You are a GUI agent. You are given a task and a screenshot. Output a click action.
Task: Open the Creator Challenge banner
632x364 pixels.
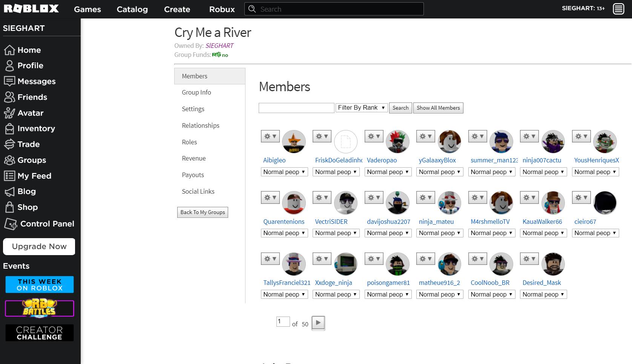point(40,333)
